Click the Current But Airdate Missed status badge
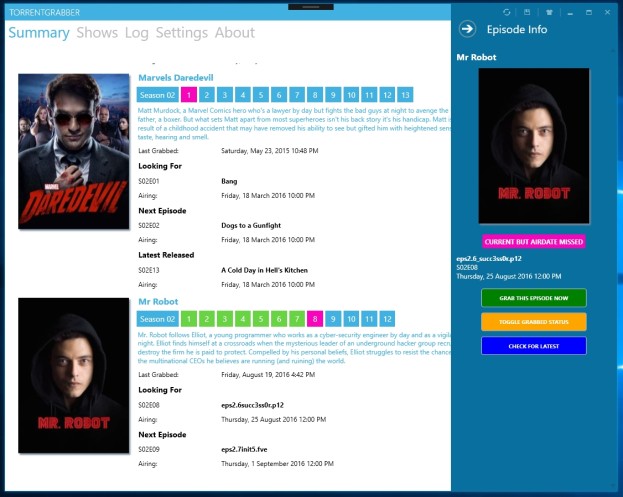This screenshot has height=497, width=623. point(534,242)
